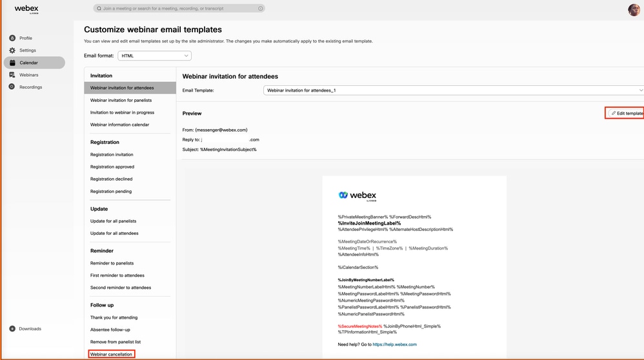Click the Webinars sidebar icon
The height and width of the screenshot is (360, 644).
pos(12,75)
